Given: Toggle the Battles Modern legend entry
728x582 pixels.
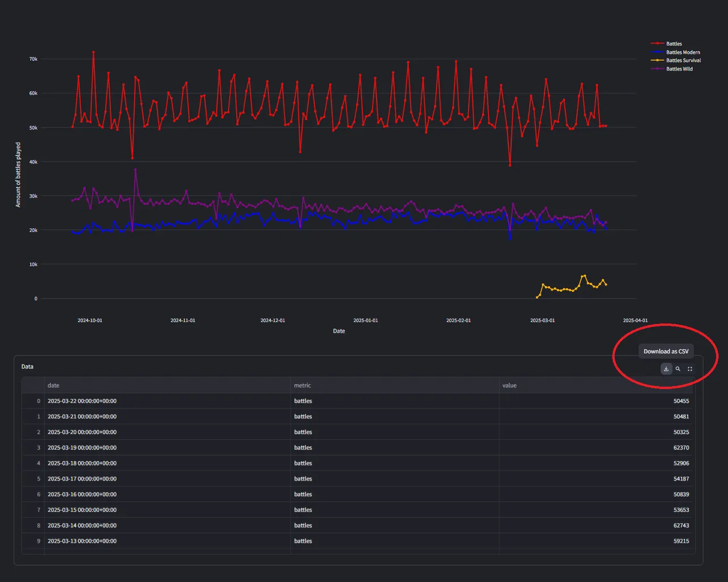Looking at the screenshot, I should (676, 52).
